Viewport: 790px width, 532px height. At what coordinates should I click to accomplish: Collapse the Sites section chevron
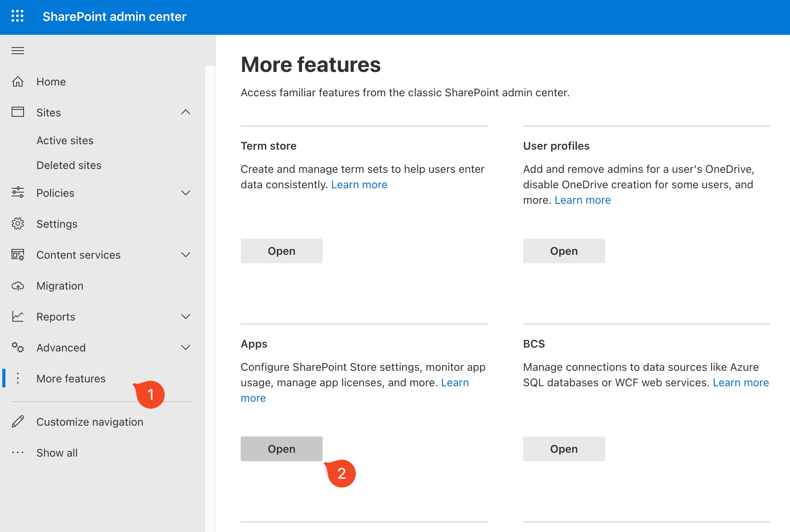click(x=186, y=112)
